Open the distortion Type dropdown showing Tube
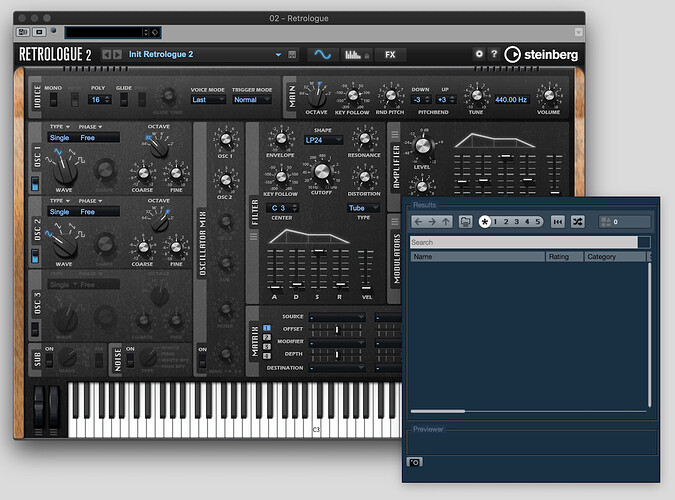The width and height of the screenshot is (675, 500). pos(363,208)
